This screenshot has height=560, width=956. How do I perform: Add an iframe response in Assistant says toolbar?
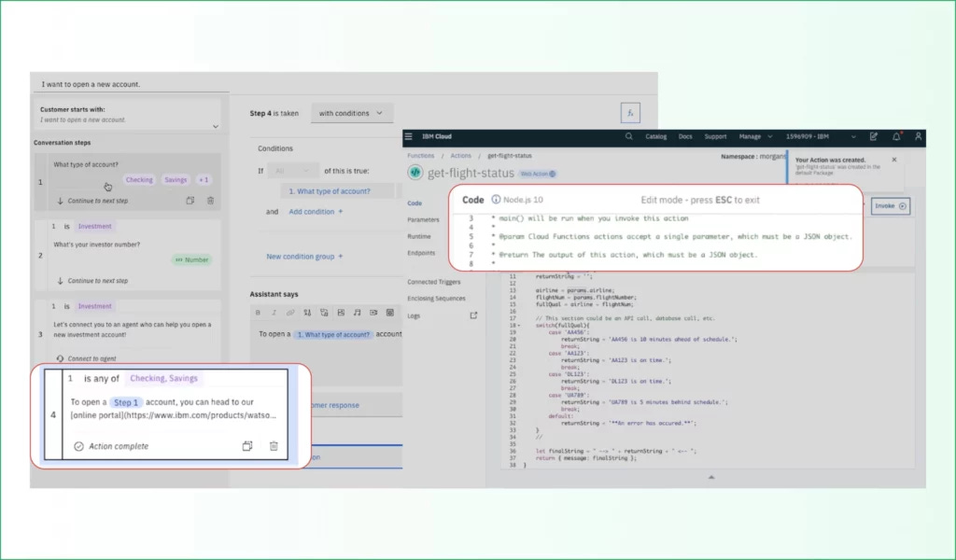(x=390, y=313)
